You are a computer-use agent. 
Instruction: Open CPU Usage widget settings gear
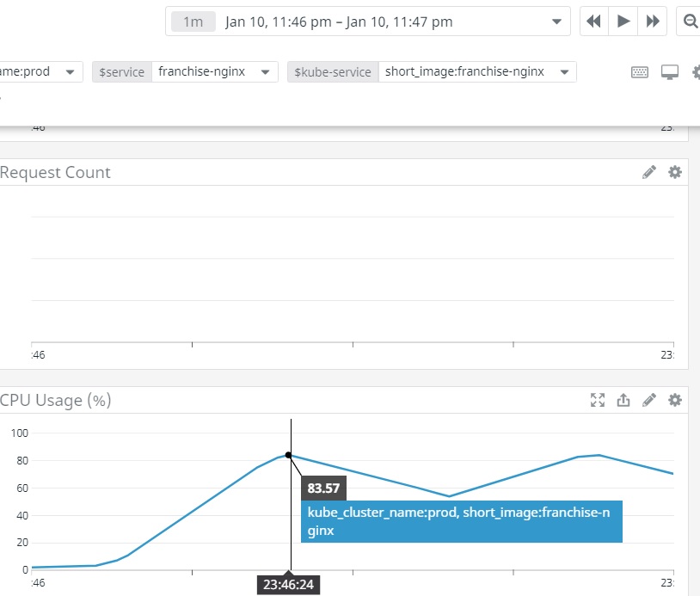tap(675, 400)
